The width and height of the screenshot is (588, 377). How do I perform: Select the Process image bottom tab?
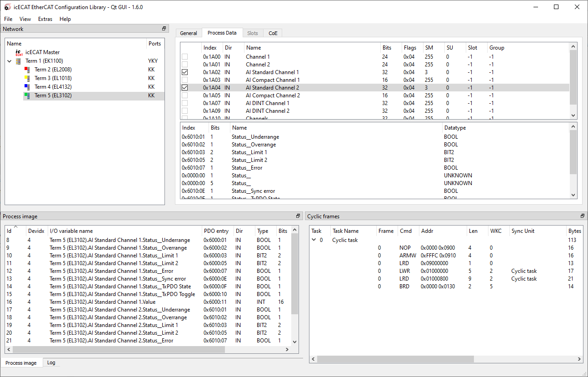coord(21,363)
